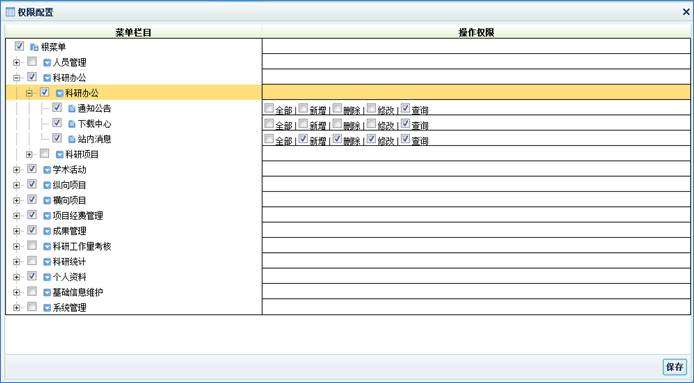Select the 项目经费管理 tree item

point(78,216)
